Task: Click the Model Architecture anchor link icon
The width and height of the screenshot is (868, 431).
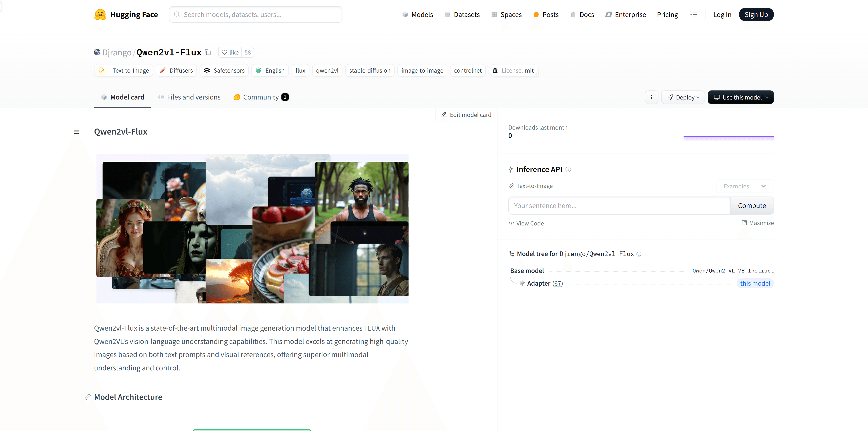Action: pos(88,397)
